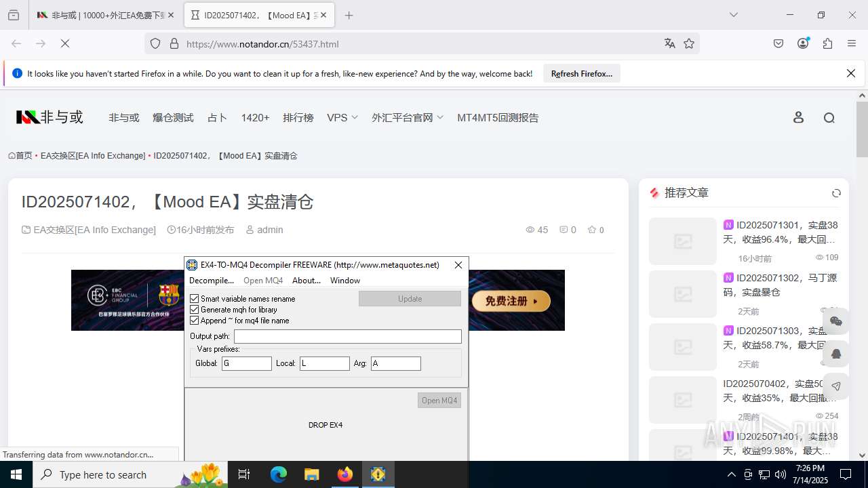
Task: Click the Output path input field
Action: [x=348, y=336]
